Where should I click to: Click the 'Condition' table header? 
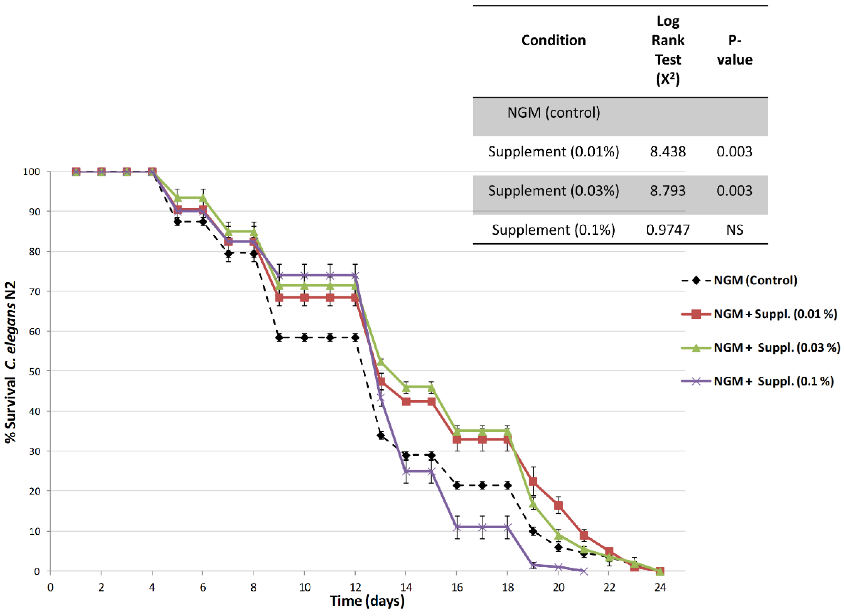(553, 40)
